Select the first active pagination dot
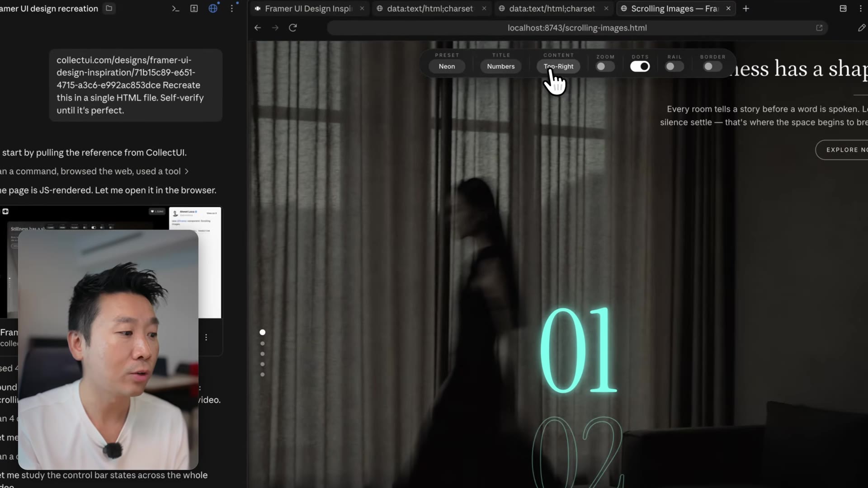This screenshot has width=868, height=488. pos(262,332)
